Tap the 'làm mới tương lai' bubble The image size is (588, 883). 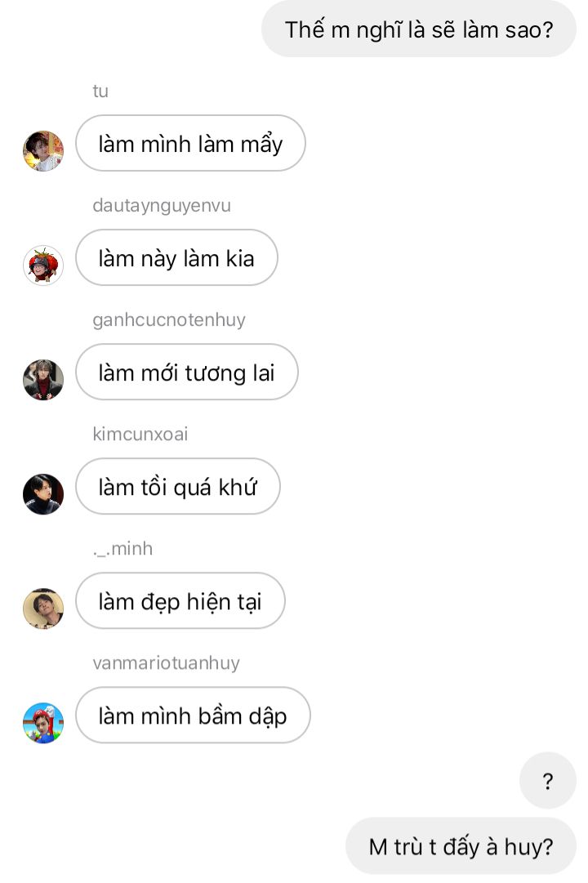[x=186, y=372]
